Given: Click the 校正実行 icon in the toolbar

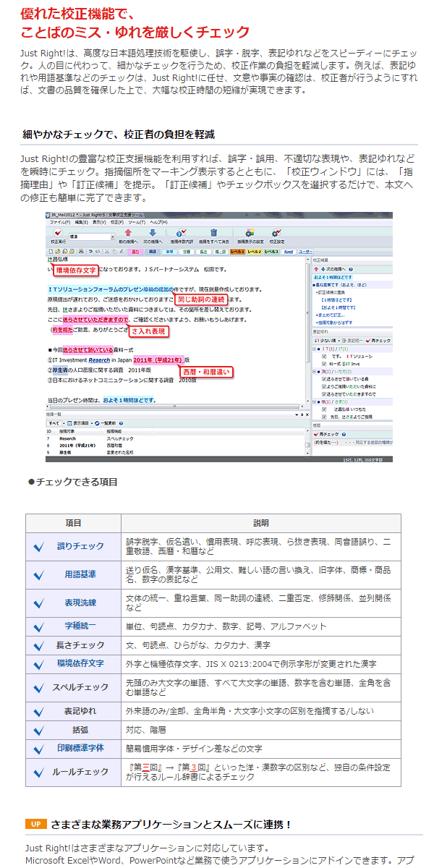Looking at the screenshot, I should 58,236.
